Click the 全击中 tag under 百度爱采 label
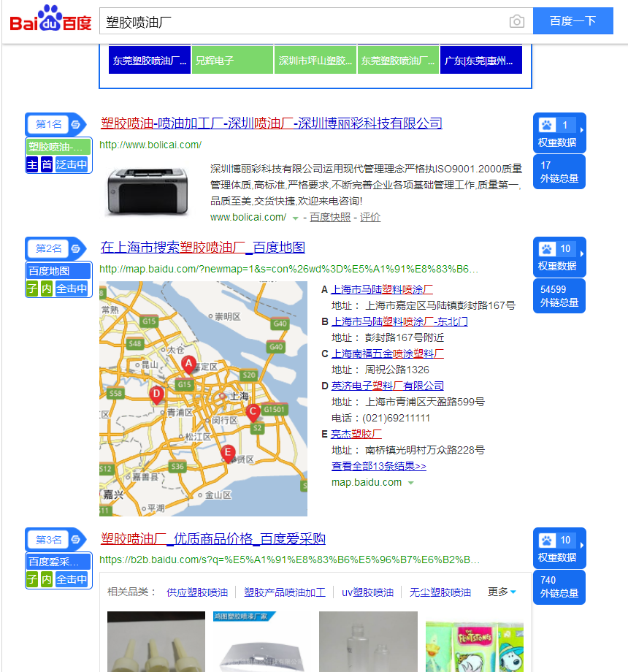The image size is (628, 672). [72, 579]
